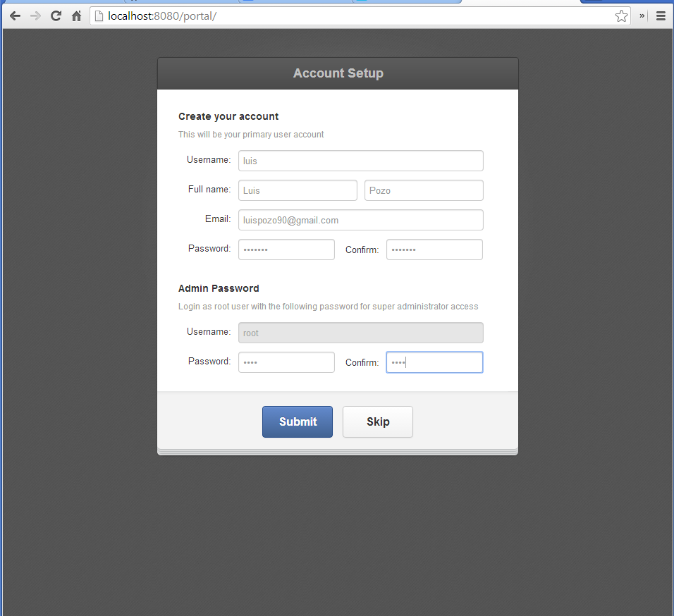674x616 pixels.
Task: Click the Admin Confirm password field
Action: (x=434, y=362)
